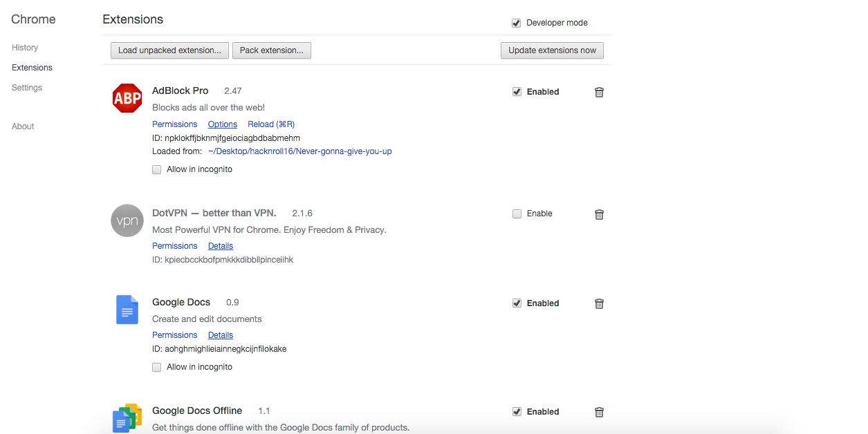The image size is (868, 434).
Task: Open About in Chrome sidebar
Action: (23, 126)
